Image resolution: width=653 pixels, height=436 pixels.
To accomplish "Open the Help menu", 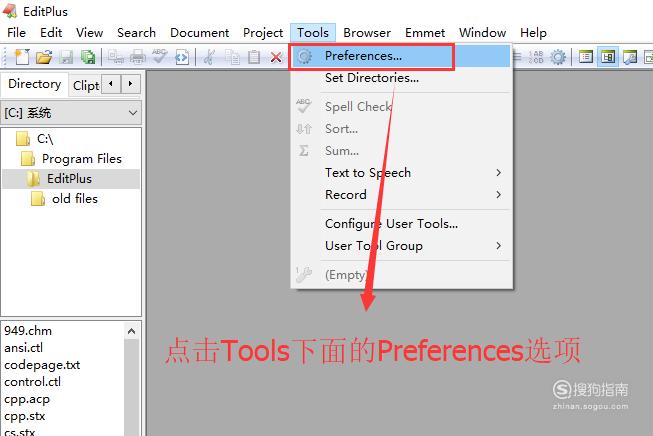I will pyautogui.click(x=533, y=32).
